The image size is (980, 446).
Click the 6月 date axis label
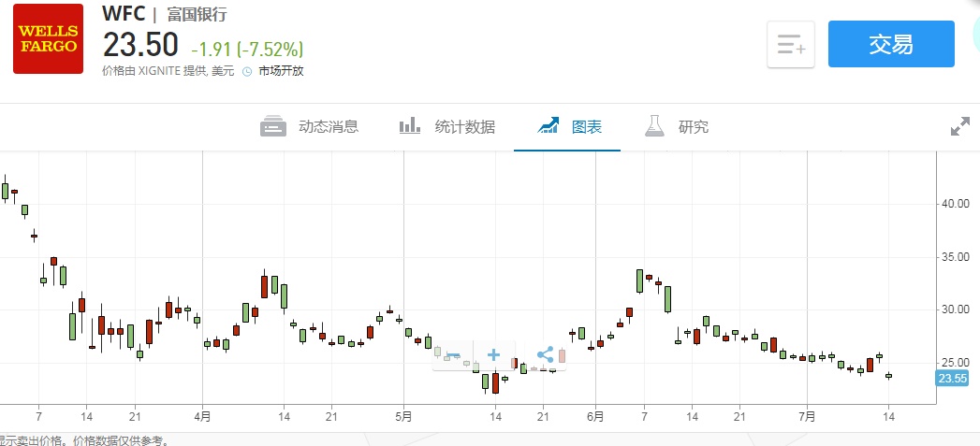[595, 416]
